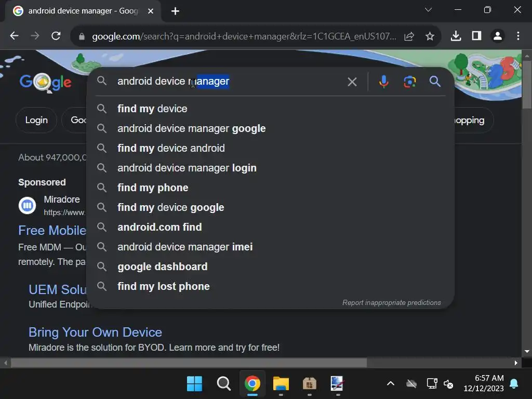Click the Login filter chip
The image size is (532, 399).
36,120
